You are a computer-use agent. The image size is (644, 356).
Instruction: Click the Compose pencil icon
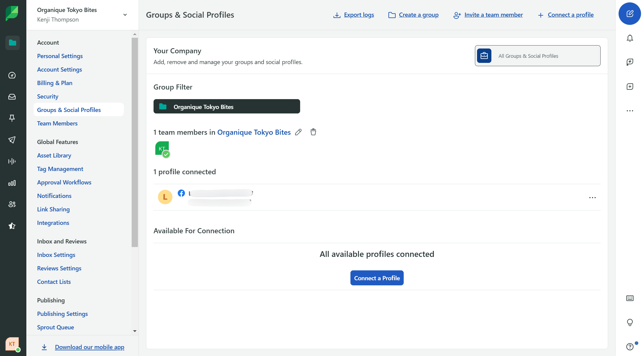[630, 14]
